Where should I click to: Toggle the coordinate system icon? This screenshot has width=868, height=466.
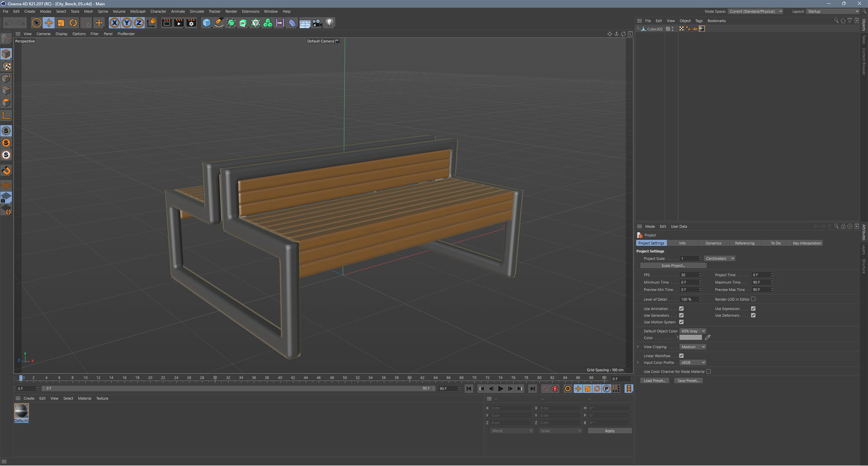tap(151, 23)
